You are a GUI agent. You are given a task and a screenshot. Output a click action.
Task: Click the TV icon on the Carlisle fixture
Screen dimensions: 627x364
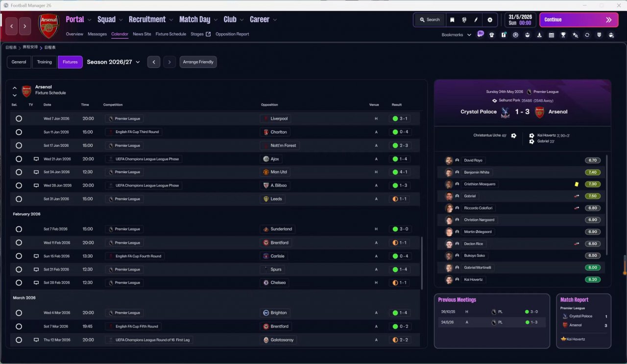click(x=36, y=256)
